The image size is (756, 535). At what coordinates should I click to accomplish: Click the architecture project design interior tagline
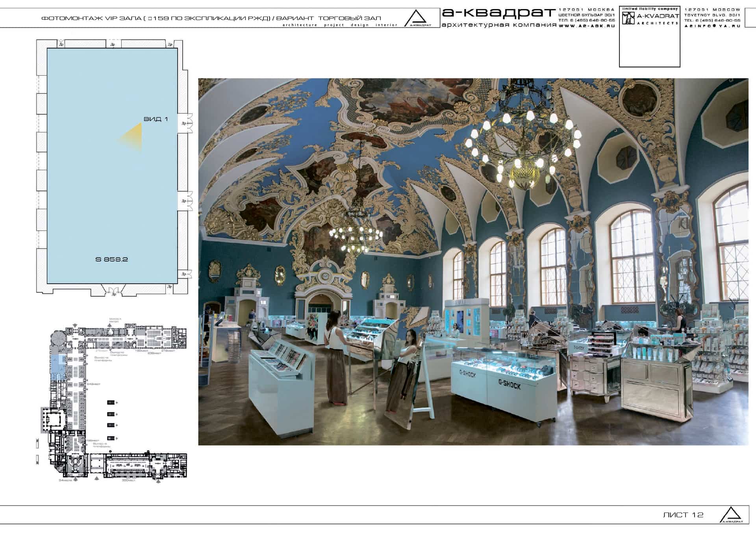(340, 25)
